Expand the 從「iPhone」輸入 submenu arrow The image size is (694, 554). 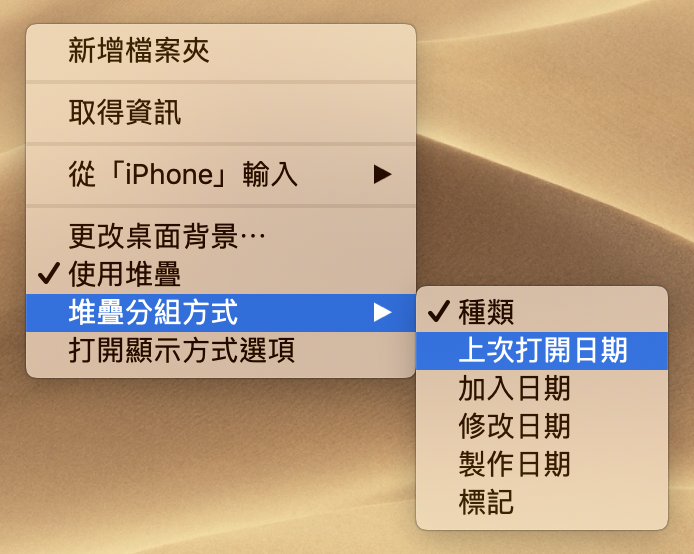[382, 174]
